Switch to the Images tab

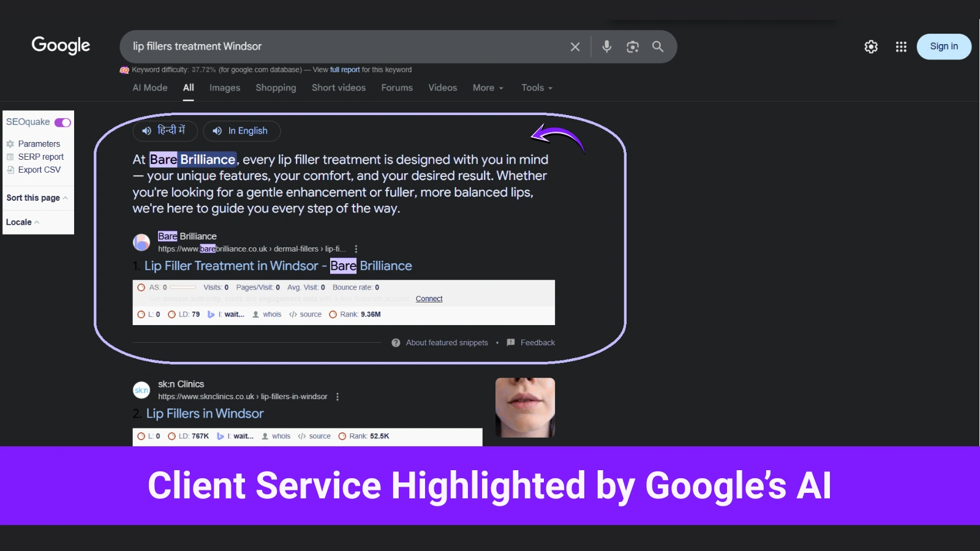[224, 88]
